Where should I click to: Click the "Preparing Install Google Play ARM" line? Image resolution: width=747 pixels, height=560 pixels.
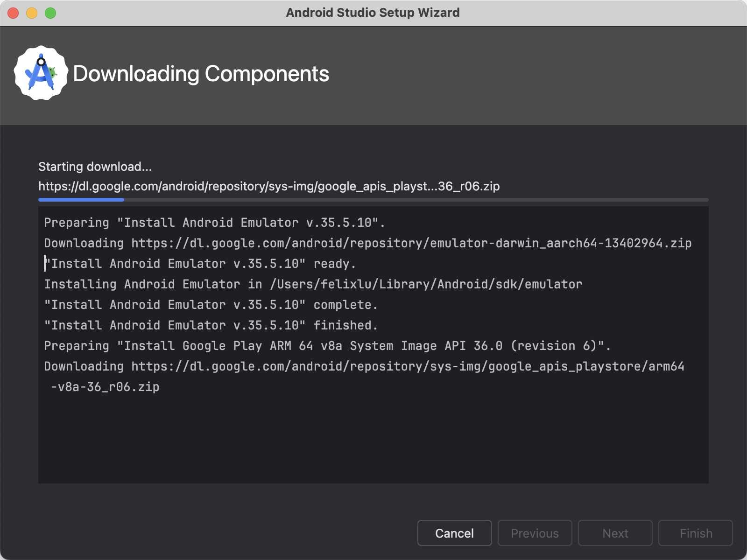(x=327, y=346)
